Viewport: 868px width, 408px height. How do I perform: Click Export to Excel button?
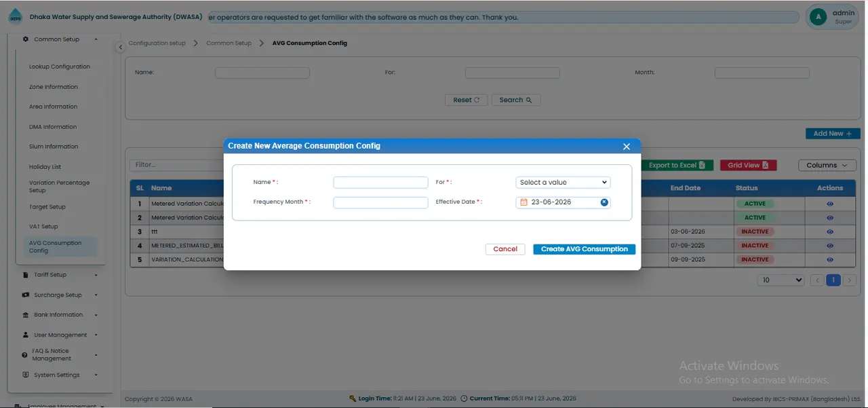[x=677, y=165]
